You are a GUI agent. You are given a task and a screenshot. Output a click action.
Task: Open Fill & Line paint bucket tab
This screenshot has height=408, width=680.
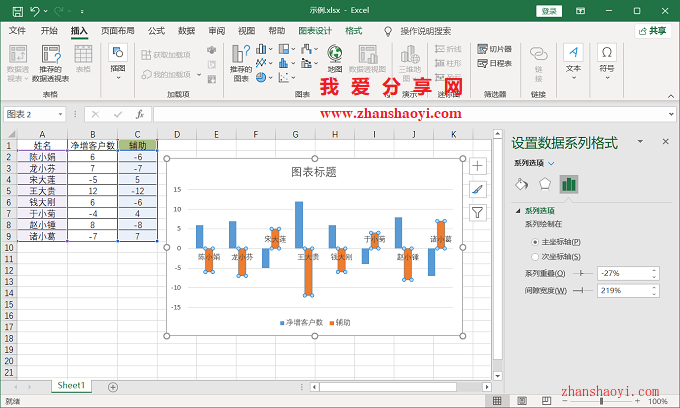522,184
